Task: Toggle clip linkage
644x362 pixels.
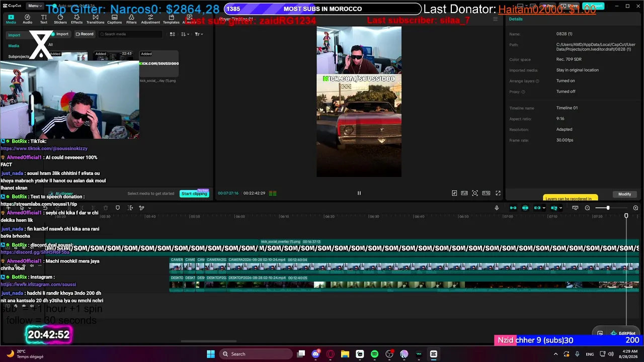Action: [537, 208]
